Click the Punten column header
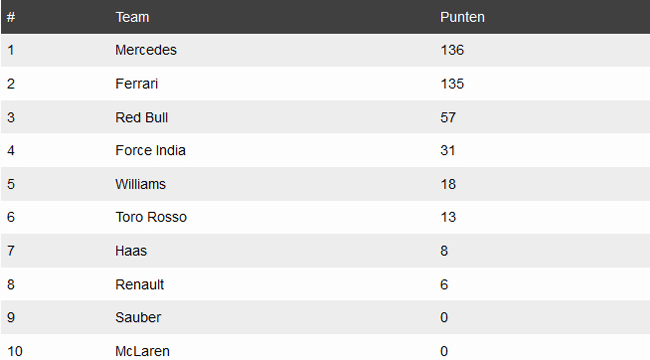 (x=462, y=17)
